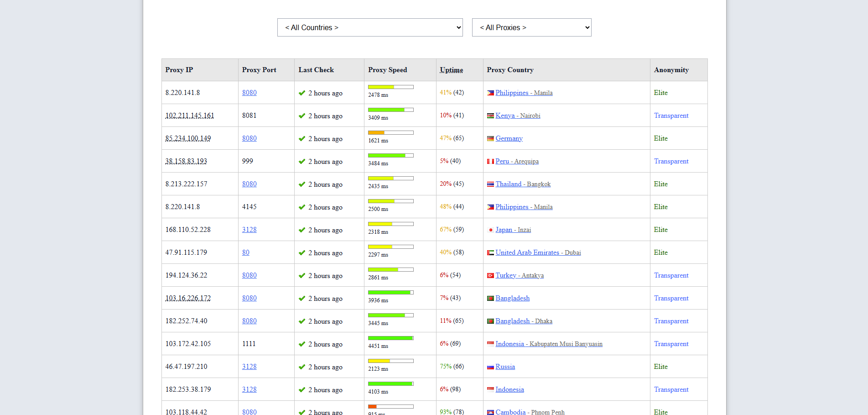
Task: Click the green checkmark in 85.234.100.149 row
Action: [x=302, y=139]
